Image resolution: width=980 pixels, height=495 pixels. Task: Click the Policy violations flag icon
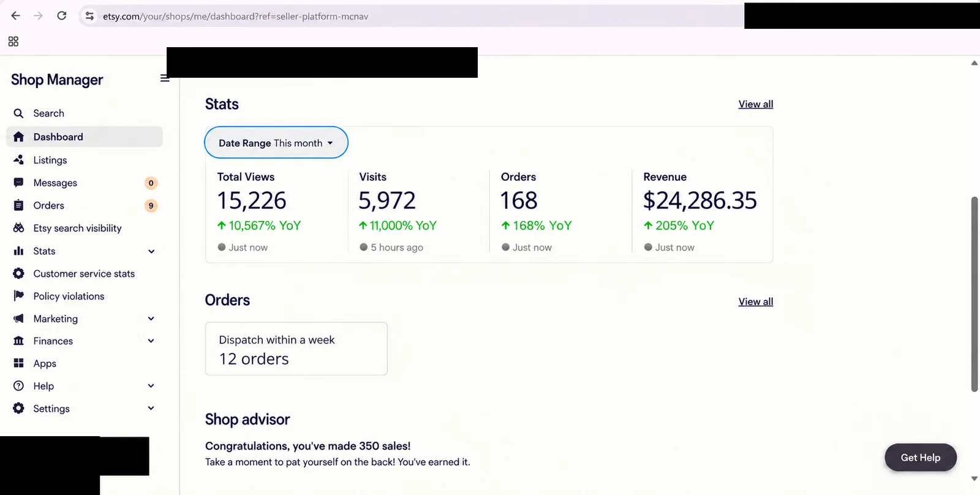point(19,296)
